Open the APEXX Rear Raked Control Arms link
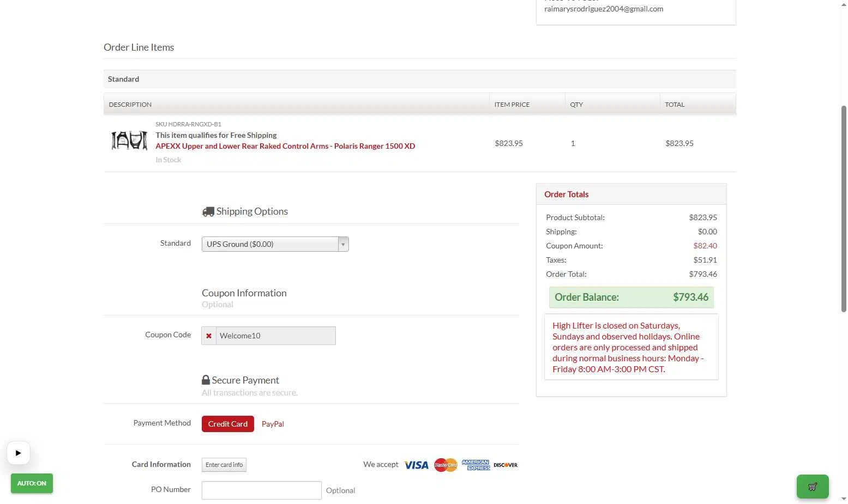This screenshot has height=504, width=848. point(285,146)
